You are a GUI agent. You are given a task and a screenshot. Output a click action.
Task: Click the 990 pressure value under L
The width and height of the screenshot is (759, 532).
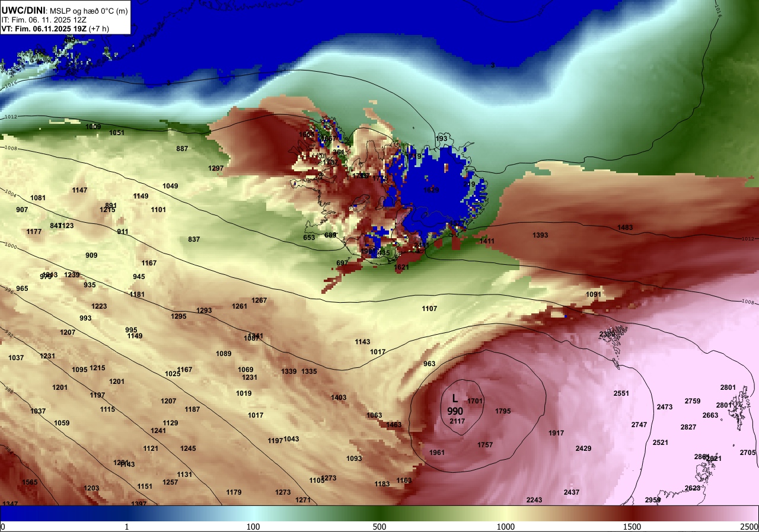click(455, 411)
